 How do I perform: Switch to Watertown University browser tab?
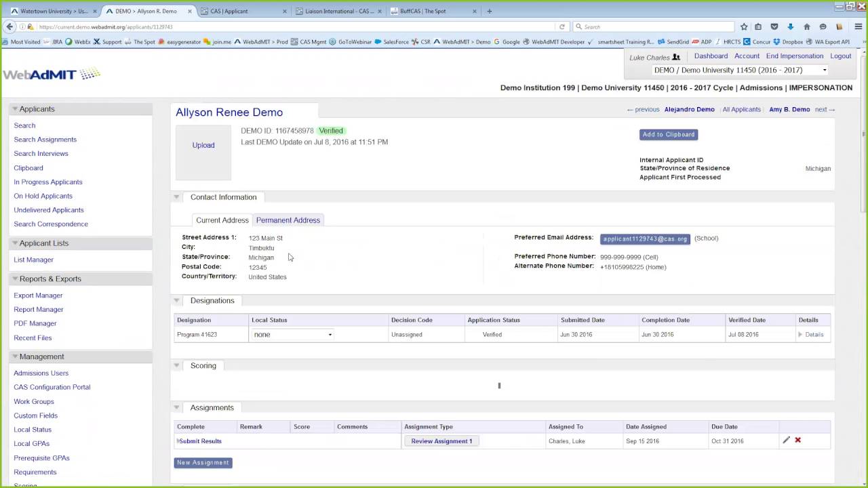pyautogui.click(x=53, y=11)
